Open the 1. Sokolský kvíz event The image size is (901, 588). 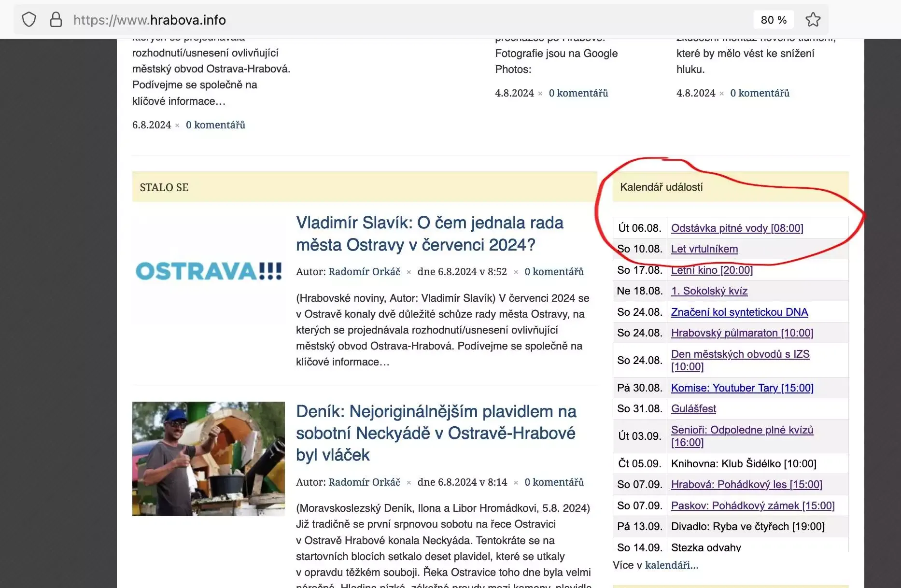(x=709, y=291)
